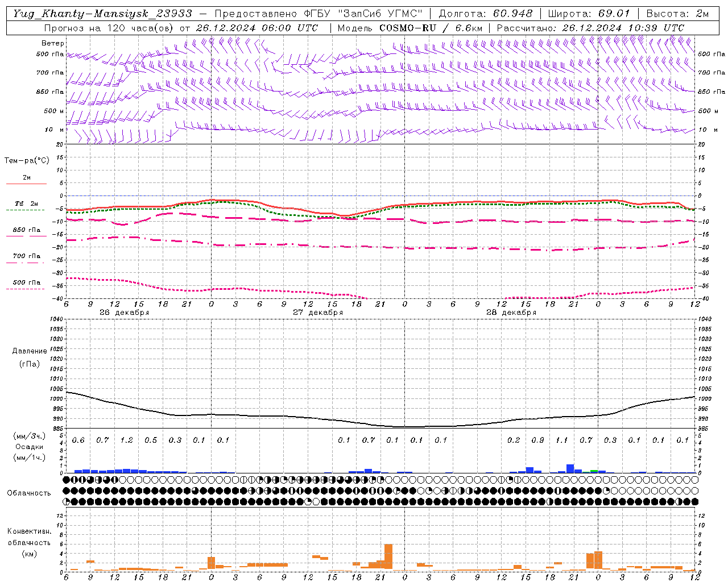
Task: Click the station title Yug_Khanty-Mansiysk_23933
Action: pos(102,14)
